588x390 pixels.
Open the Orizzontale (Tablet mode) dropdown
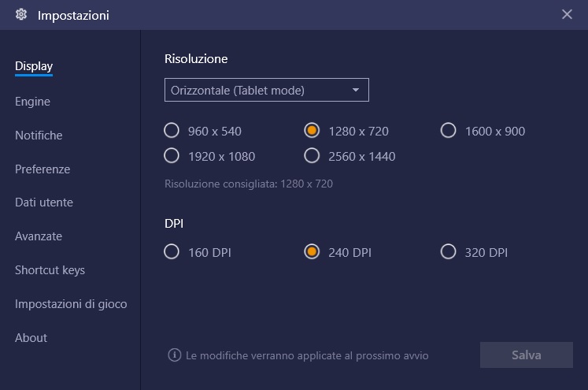click(266, 91)
